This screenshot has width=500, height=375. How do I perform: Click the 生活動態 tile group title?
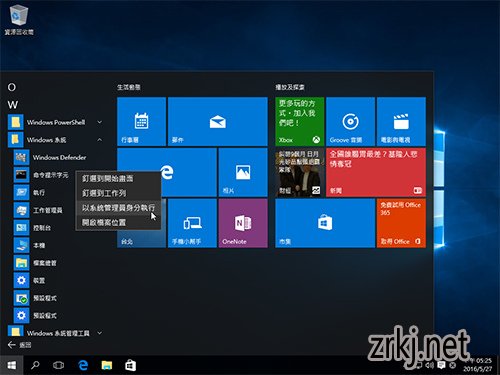129,87
